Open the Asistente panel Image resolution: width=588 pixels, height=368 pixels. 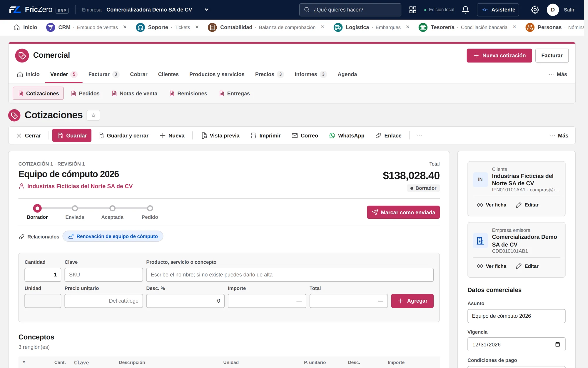498,10
